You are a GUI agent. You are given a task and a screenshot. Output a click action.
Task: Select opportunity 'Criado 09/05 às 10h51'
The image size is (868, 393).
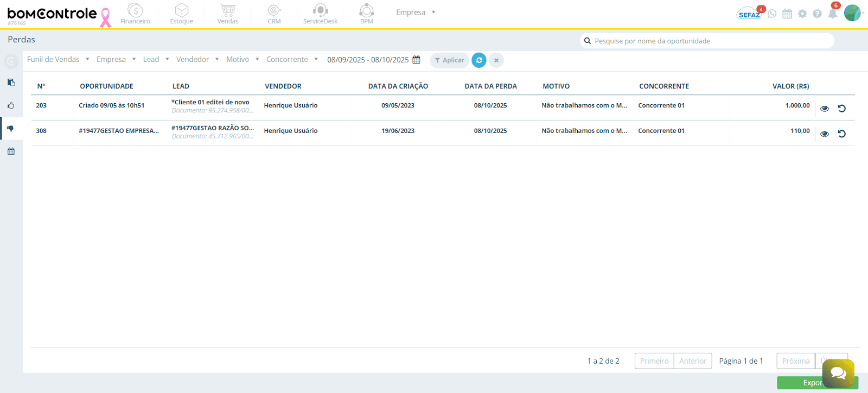[112, 105]
